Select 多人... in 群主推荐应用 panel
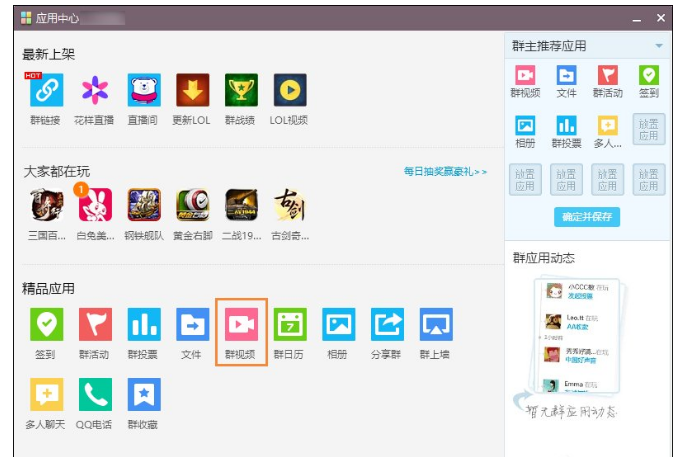 (608, 125)
